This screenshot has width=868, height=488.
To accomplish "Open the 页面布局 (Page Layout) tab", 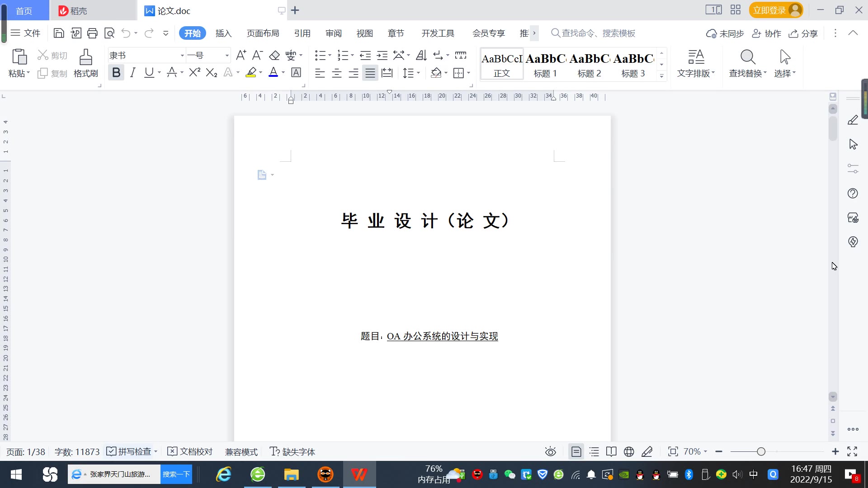I will [263, 33].
